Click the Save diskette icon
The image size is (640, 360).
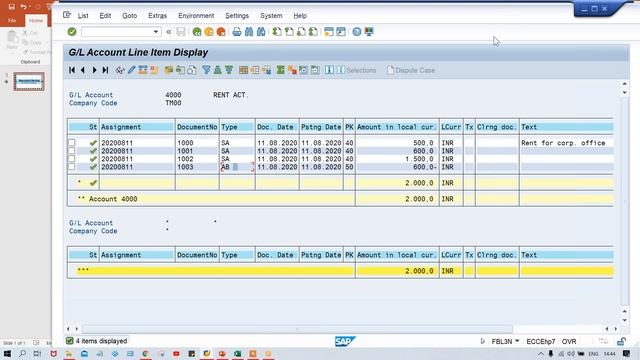(x=181, y=31)
